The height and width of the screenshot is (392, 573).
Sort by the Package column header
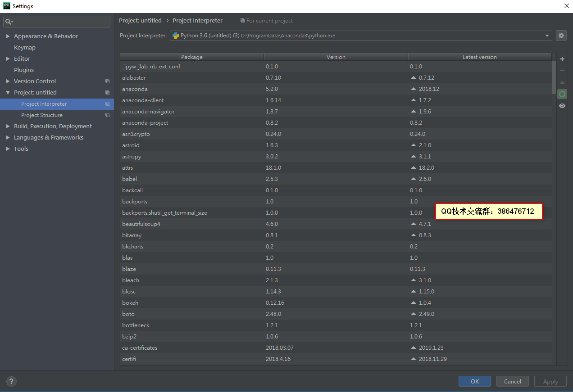click(x=192, y=57)
